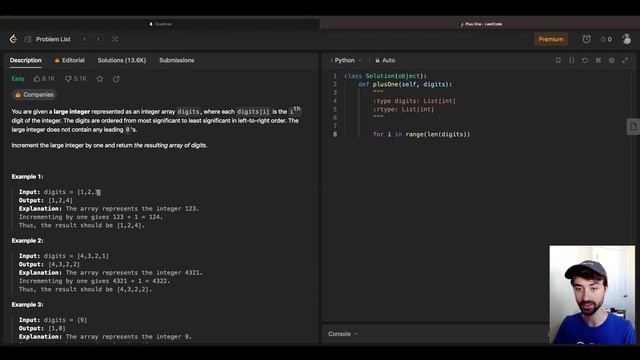Expand the Console panel

[x=343, y=334]
